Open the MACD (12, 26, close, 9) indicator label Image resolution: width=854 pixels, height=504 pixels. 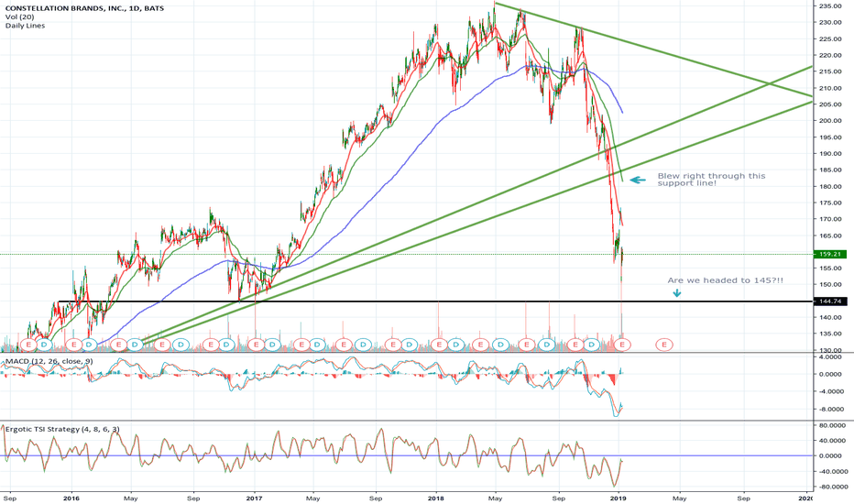(49, 361)
